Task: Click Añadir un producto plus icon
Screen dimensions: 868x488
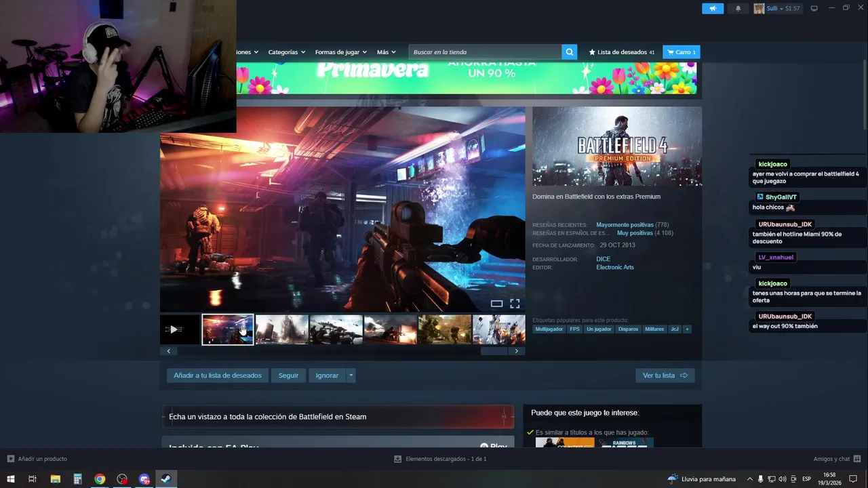Action: (x=10, y=459)
